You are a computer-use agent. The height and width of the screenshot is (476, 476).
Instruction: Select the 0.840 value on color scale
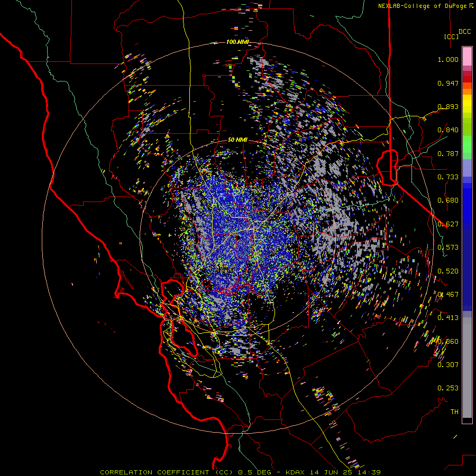pos(448,130)
